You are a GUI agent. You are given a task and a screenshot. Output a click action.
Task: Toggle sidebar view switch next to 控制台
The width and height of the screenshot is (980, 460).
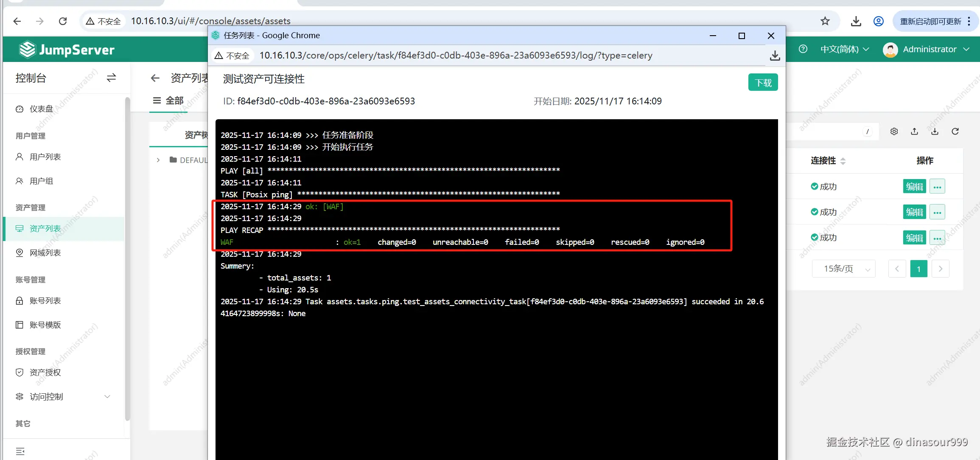pyautogui.click(x=111, y=78)
